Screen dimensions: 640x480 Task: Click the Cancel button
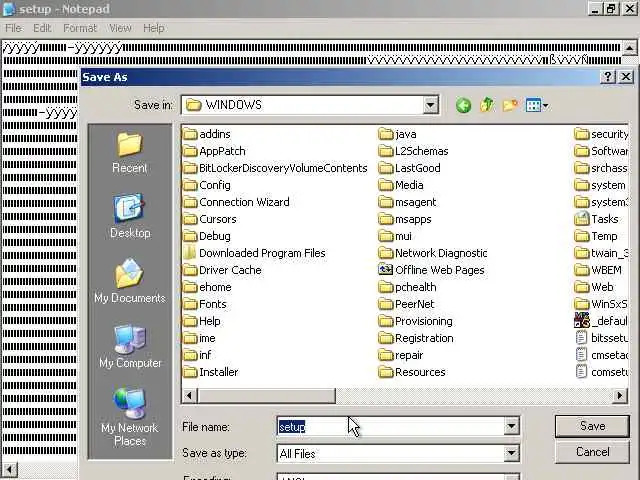pyautogui.click(x=592, y=452)
